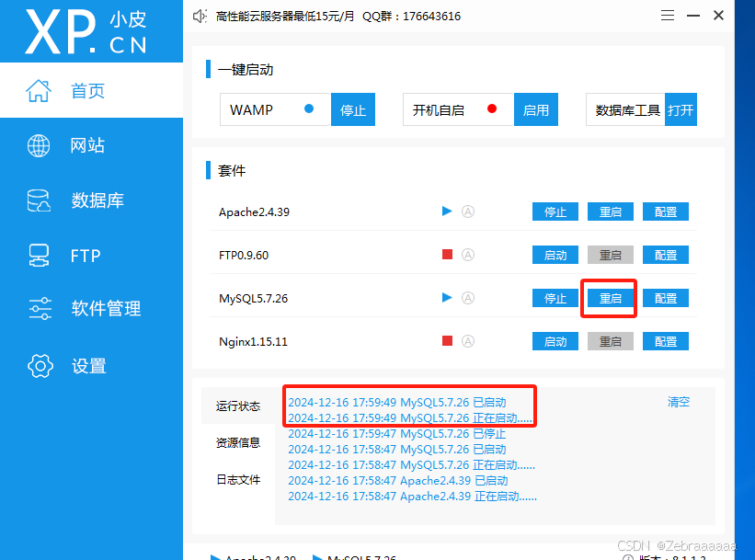Click the MySQL5.7.26 suite name
755x560 pixels.
click(x=253, y=299)
